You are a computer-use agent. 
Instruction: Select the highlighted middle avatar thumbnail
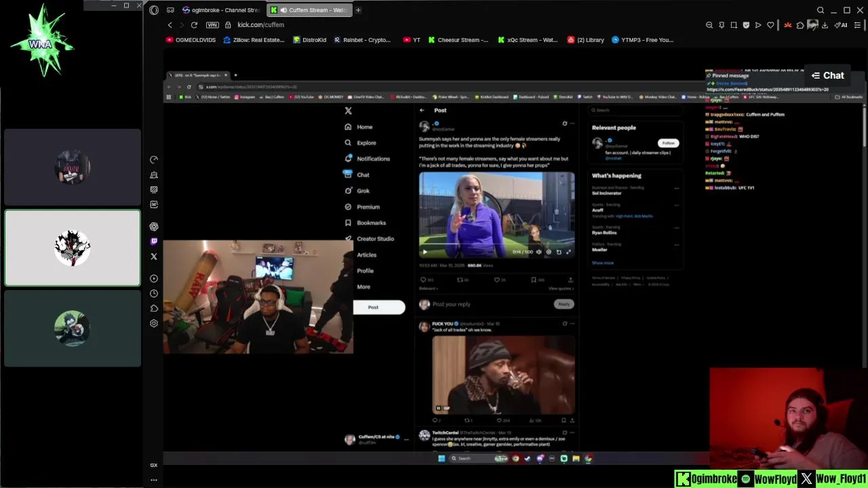(x=73, y=248)
